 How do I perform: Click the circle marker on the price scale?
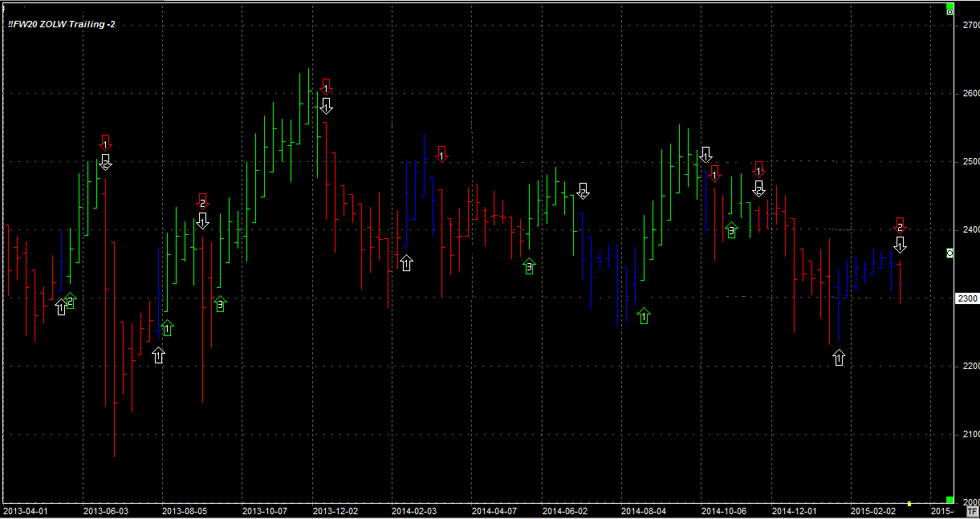[x=950, y=253]
